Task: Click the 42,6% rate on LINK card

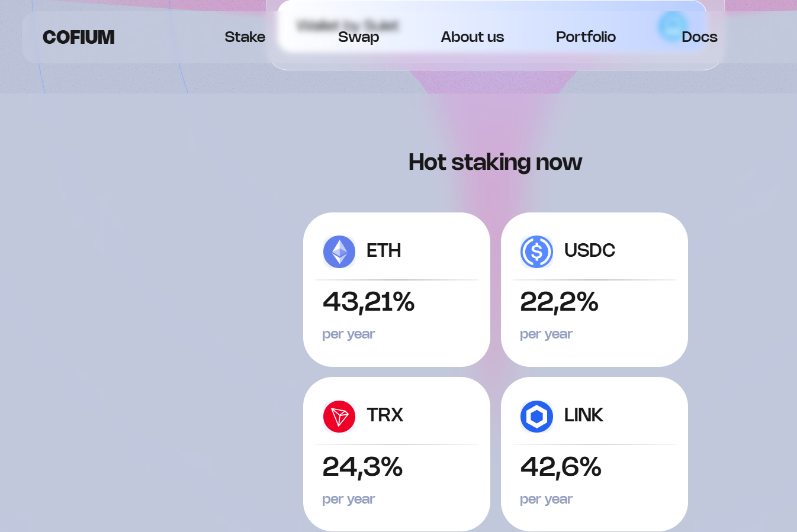Action: coord(560,467)
